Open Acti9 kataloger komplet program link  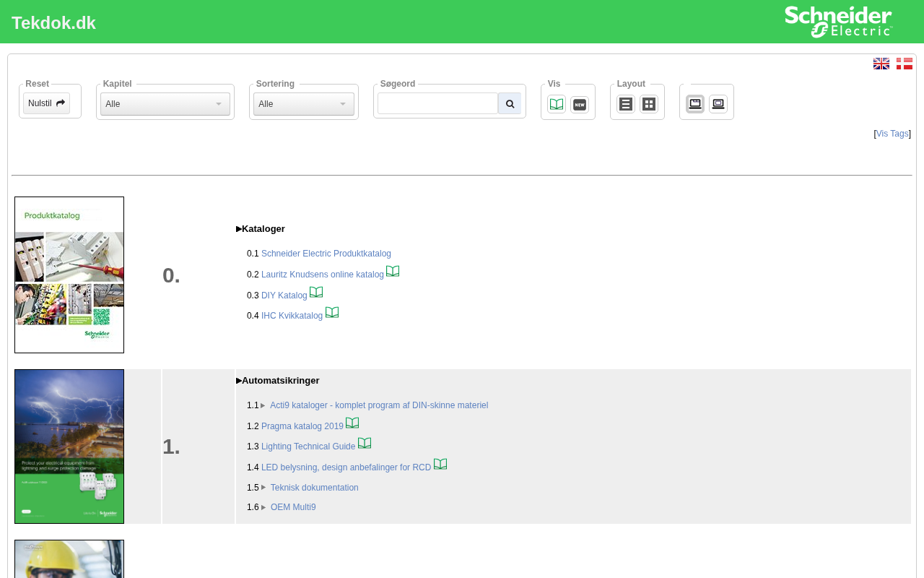click(379, 405)
